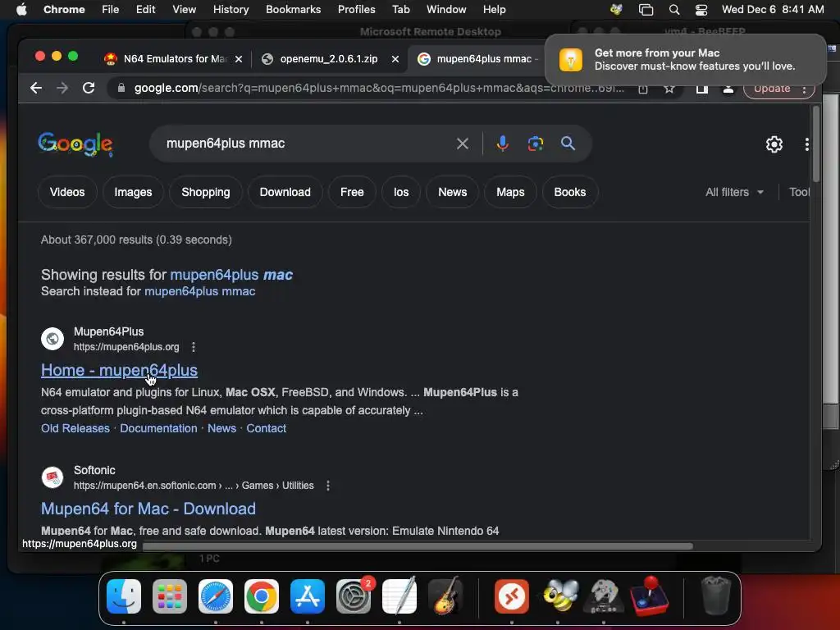Screen dimensions: 840x630
Task: Click the Google logo
Action: pos(75,144)
